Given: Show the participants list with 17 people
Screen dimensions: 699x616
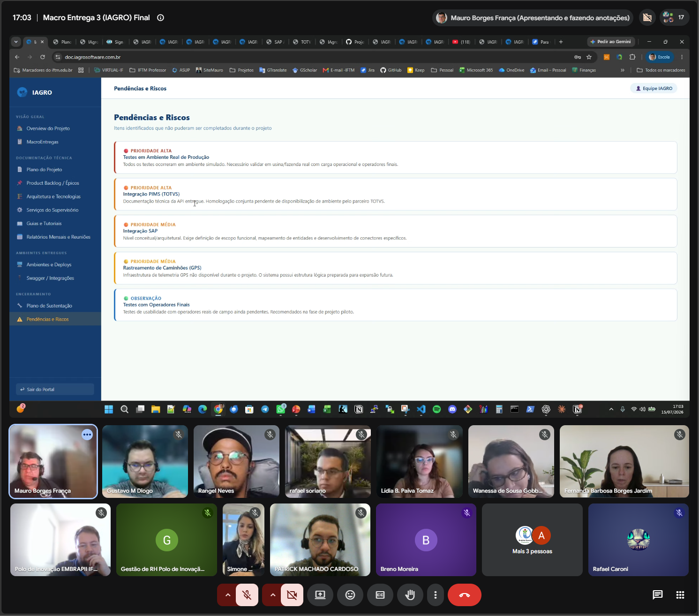Looking at the screenshot, I should [674, 18].
